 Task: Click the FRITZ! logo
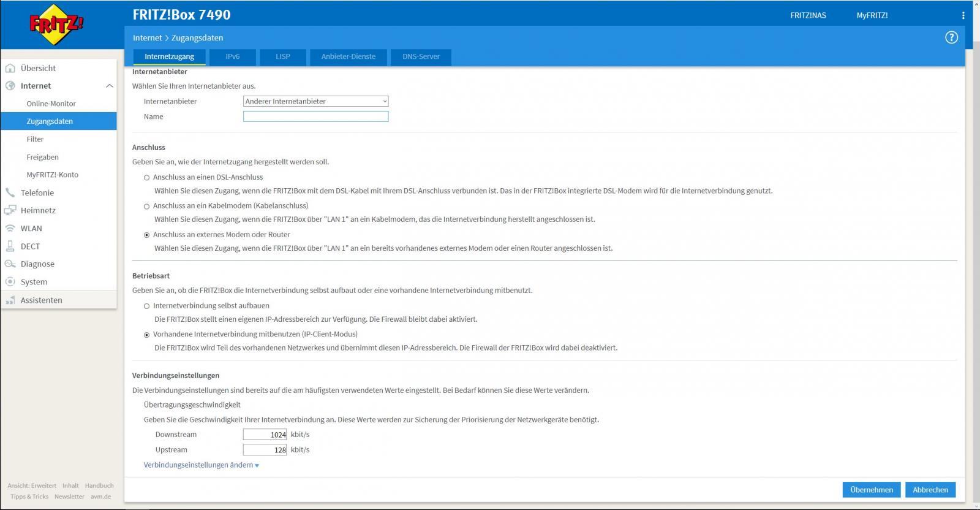click(x=56, y=25)
